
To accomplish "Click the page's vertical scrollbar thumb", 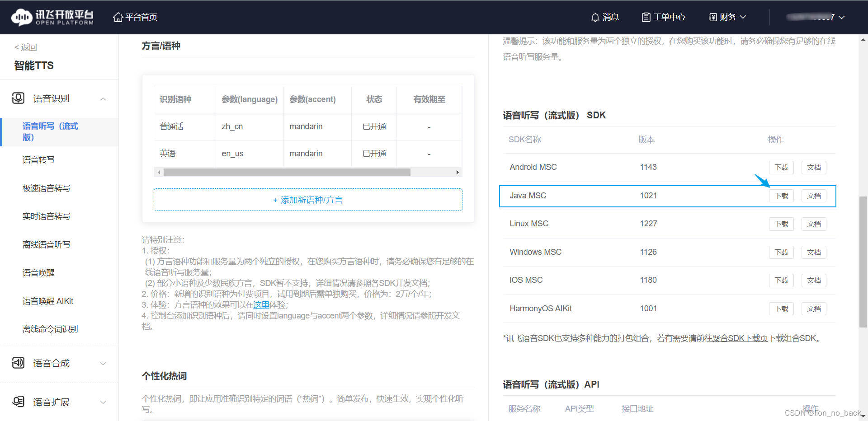I will [863, 262].
